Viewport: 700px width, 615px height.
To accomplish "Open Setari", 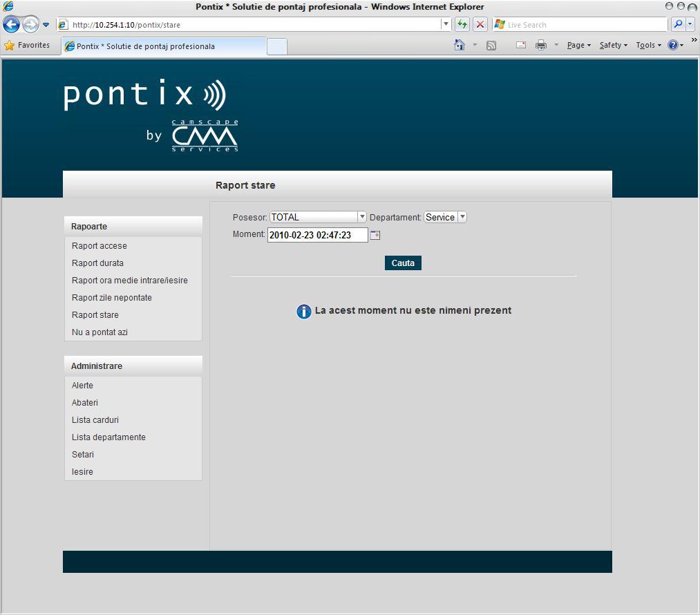I will [x=83, y=454].
